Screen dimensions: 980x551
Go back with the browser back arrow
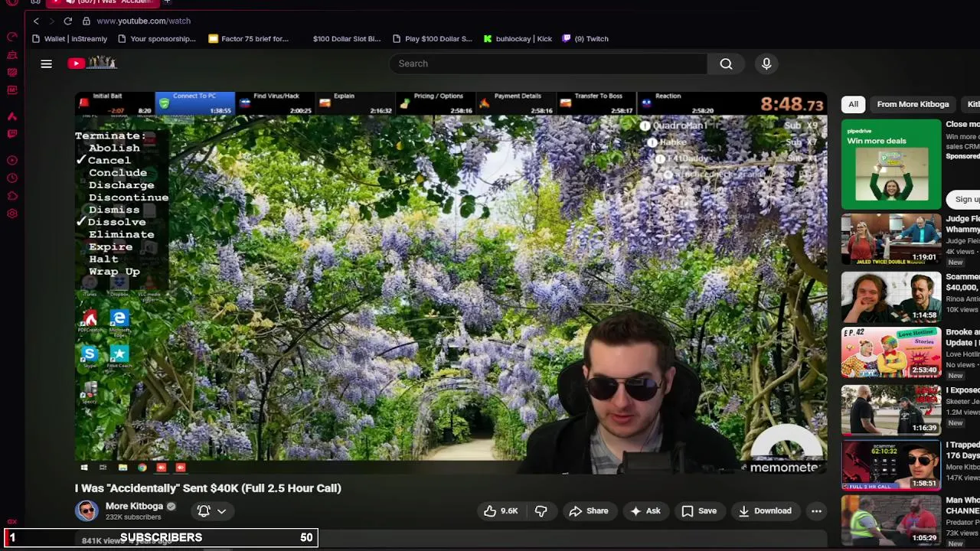36,21
